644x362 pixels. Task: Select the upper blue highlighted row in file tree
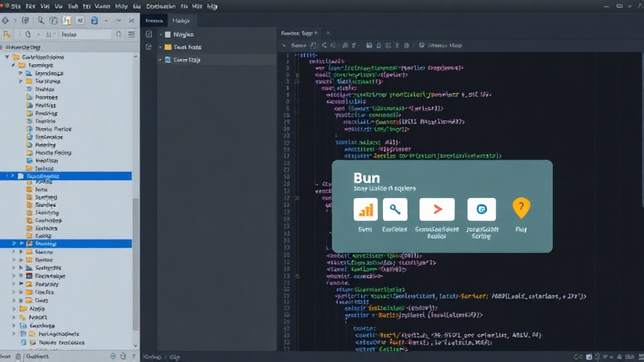[65, 176]
